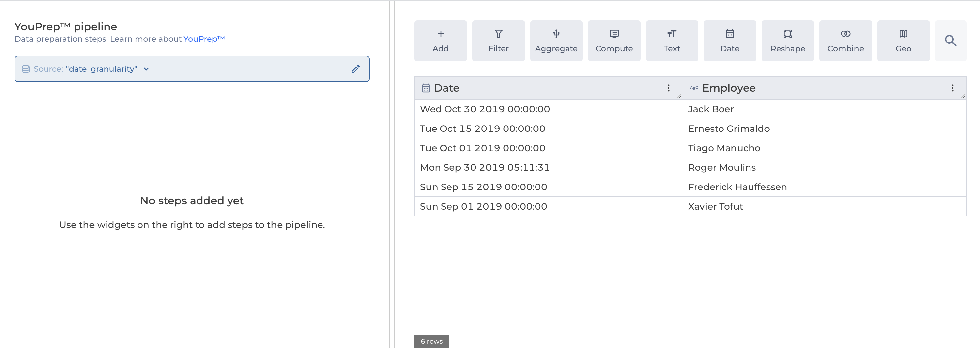Click the search magnifier icon
The width and height of the screenshot is (980, 348).
950,41
